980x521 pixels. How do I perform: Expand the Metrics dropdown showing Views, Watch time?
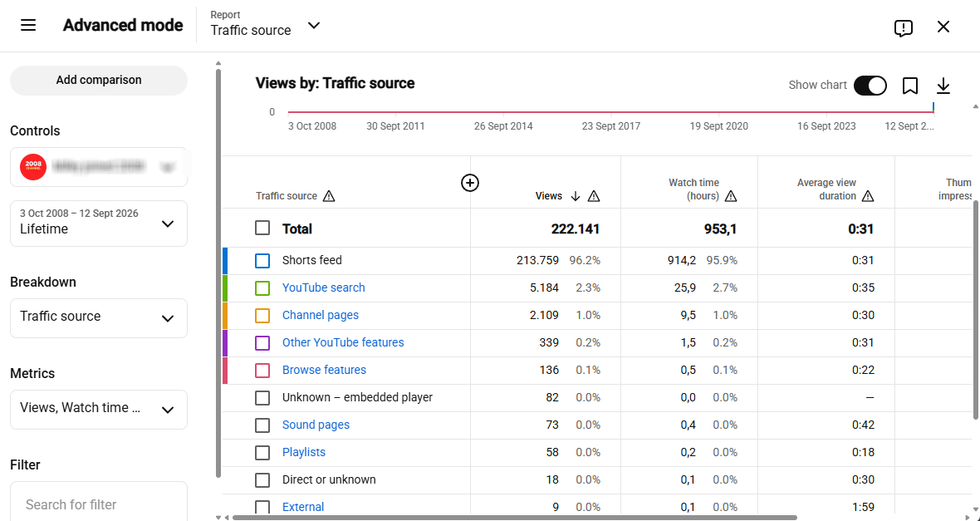(x=99, y=409)
